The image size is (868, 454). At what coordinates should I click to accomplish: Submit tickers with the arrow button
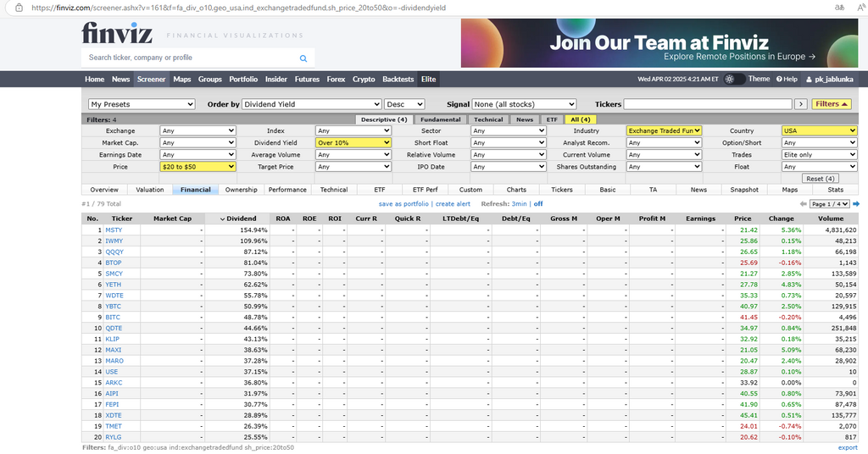800,104
